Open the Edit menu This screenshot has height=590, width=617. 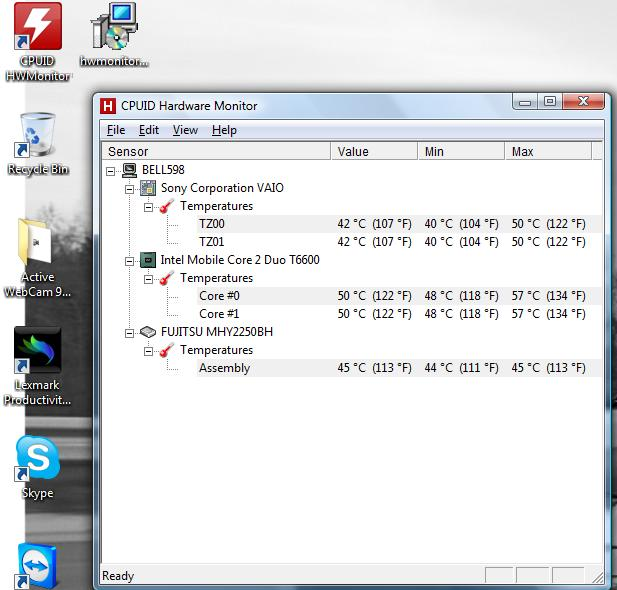click(149, 130)
